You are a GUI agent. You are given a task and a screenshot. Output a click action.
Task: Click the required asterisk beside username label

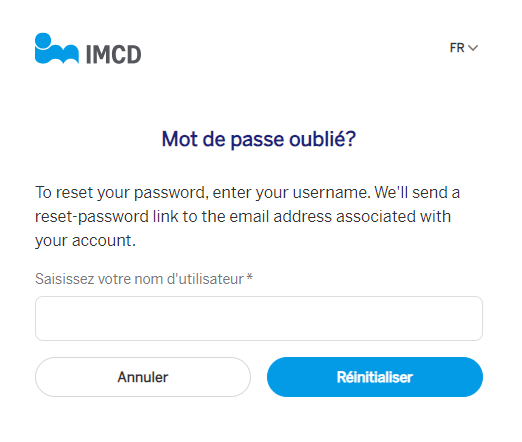pos(249,277)
